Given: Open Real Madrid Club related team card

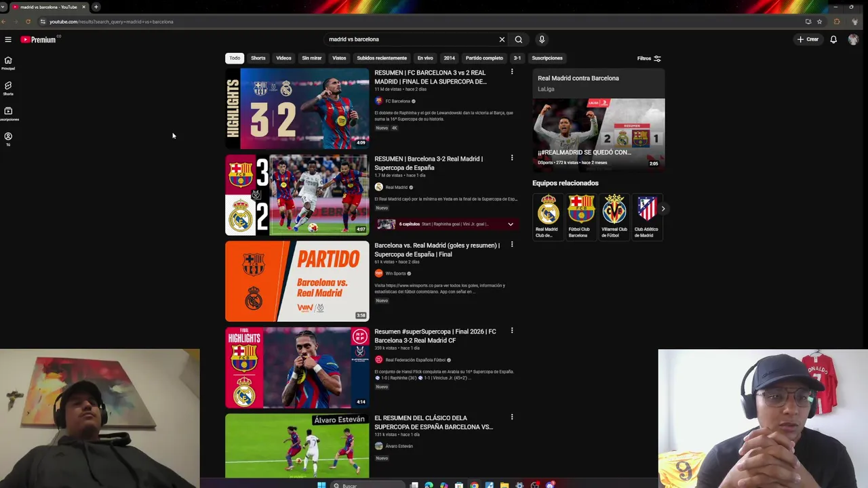Looking at the screenshot, I should coord(548,216).
